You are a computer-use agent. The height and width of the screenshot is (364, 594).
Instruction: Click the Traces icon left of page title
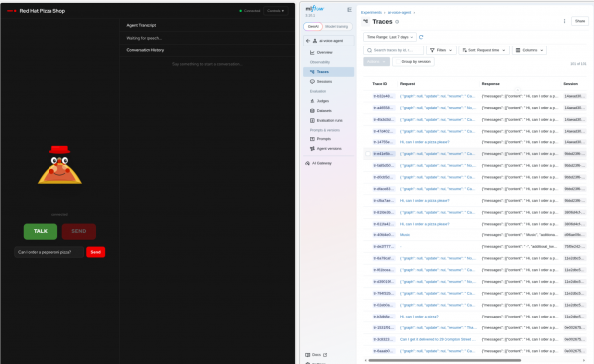(x=366, y=21)
